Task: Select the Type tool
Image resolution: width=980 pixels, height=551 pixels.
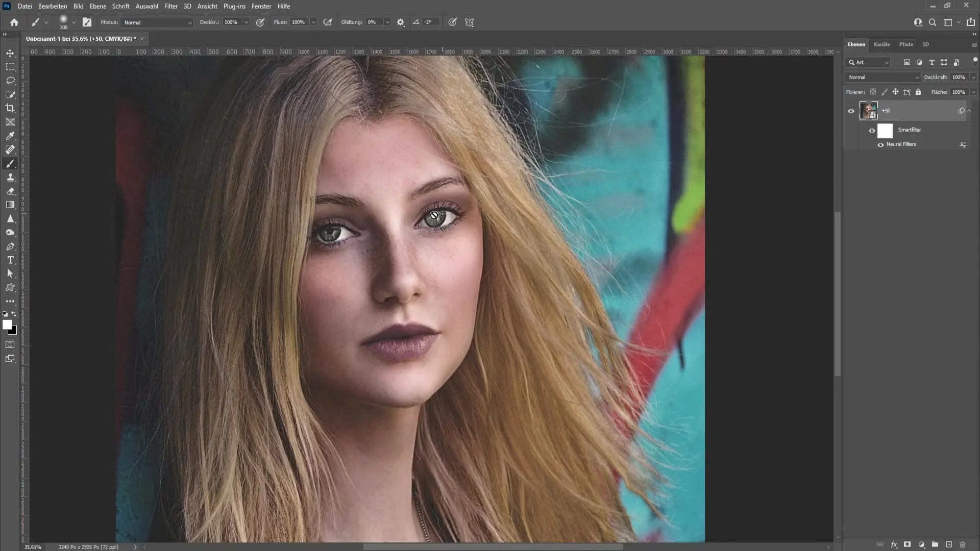Action: (x=11, y=260)
